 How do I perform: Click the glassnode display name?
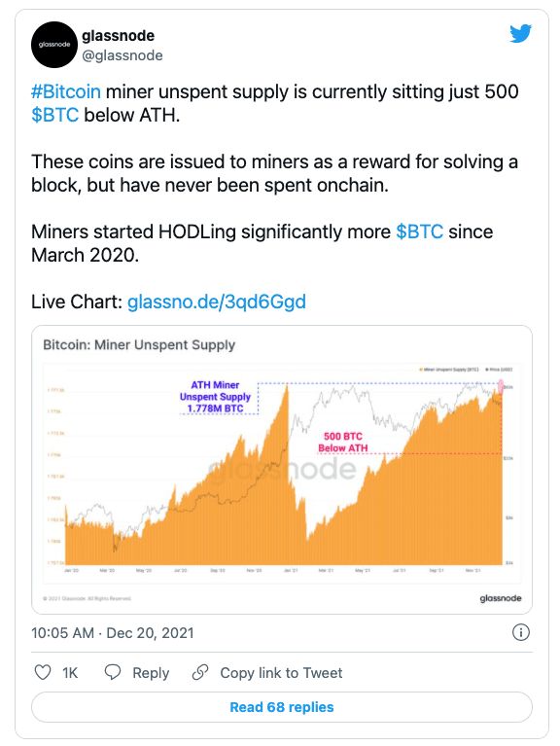(x=119, y=36)
